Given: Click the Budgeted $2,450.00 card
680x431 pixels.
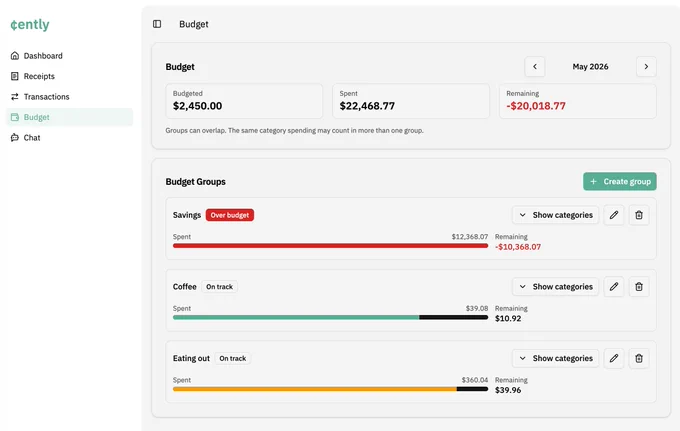Looking at the screenshot, I should point(244,101).
